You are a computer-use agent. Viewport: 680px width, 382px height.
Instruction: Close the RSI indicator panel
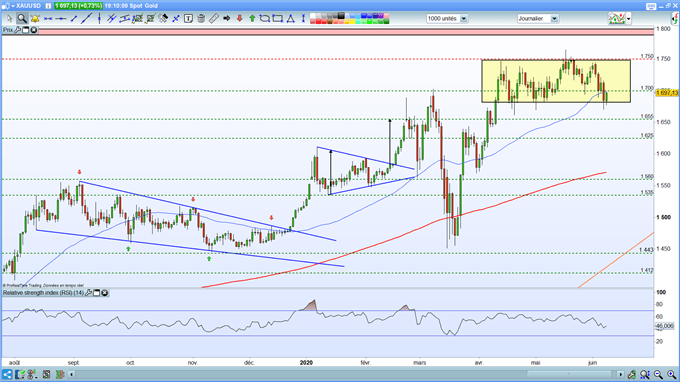pyautogui.click(x=105, y=293)
